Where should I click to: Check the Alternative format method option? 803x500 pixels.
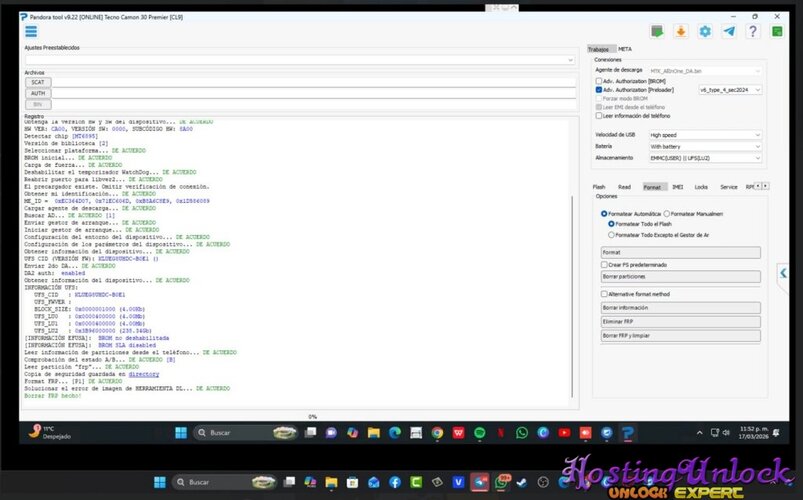click(x=604, y=294)
